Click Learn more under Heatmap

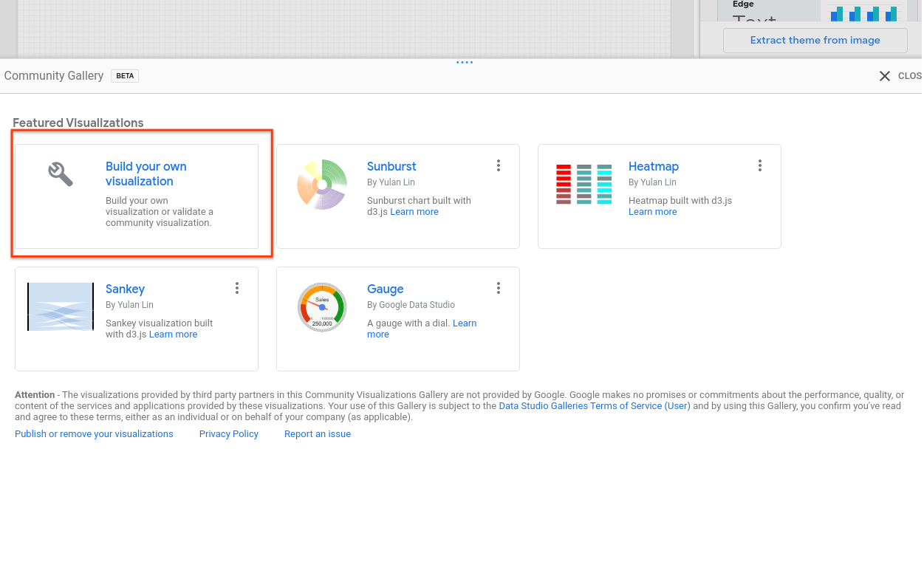coord(652,212)
